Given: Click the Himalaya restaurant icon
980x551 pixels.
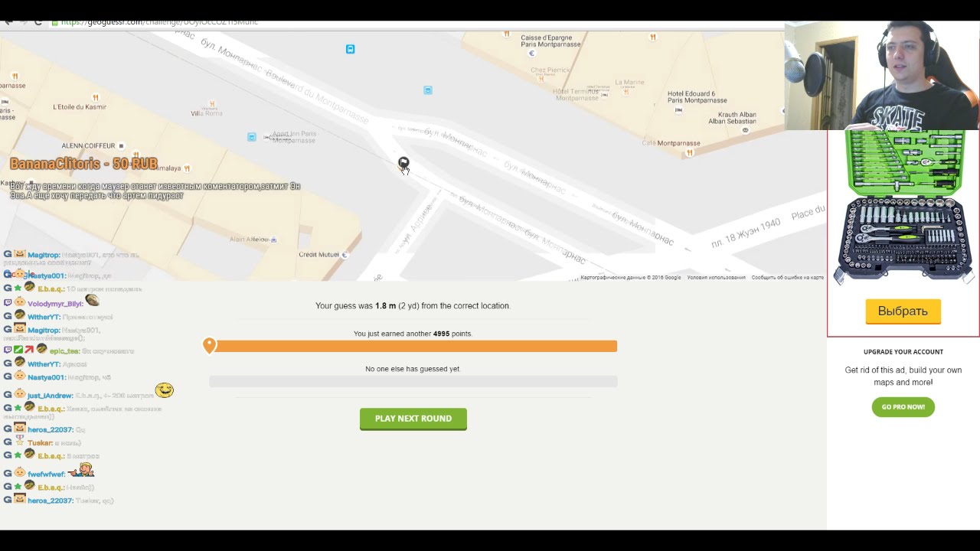Looking at the screenshot, I should tap(187, 168).
